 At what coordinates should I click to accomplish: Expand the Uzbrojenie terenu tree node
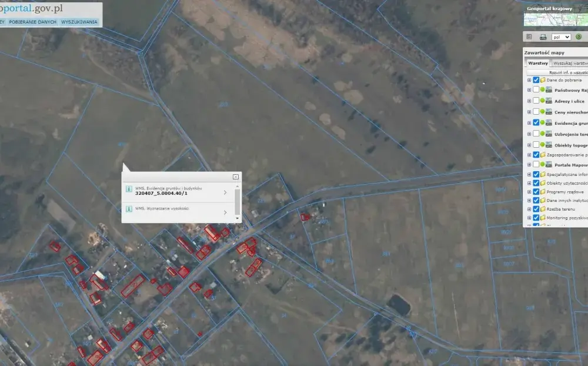tap(529, 134)
